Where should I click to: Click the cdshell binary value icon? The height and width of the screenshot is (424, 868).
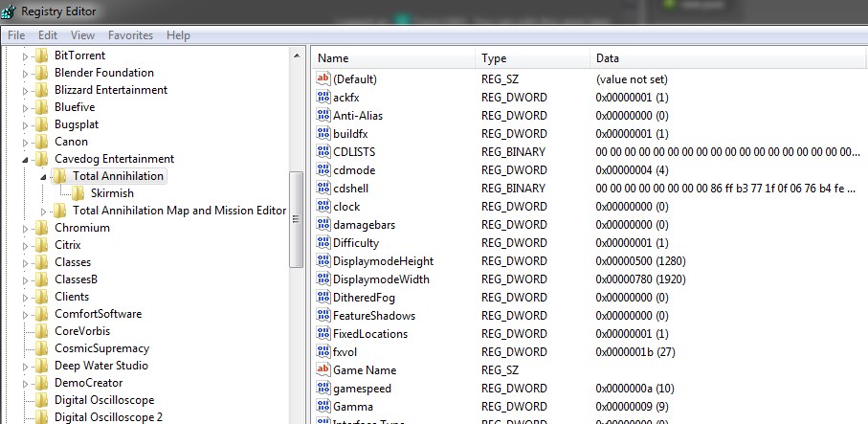323,188
